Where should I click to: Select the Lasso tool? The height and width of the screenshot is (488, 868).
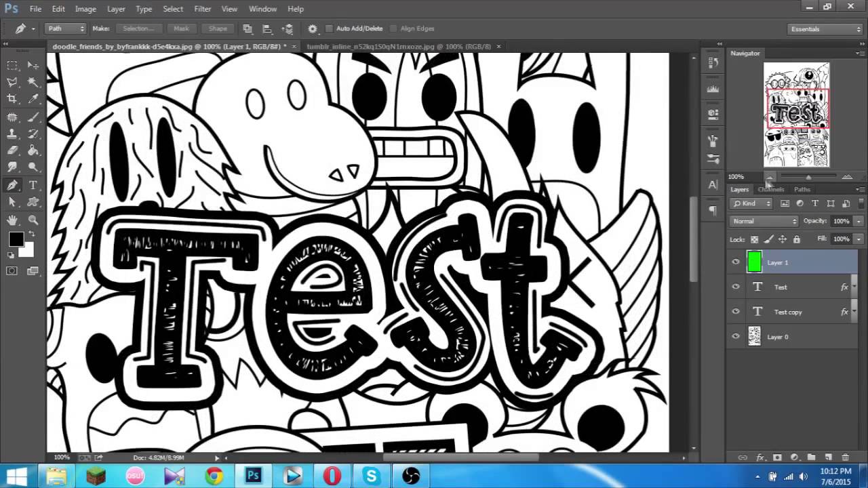tap(12, 82)
